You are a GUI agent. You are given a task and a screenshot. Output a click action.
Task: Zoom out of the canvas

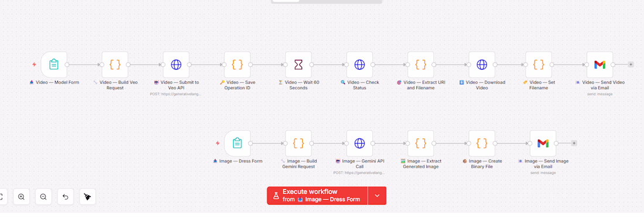coord(43,197)
